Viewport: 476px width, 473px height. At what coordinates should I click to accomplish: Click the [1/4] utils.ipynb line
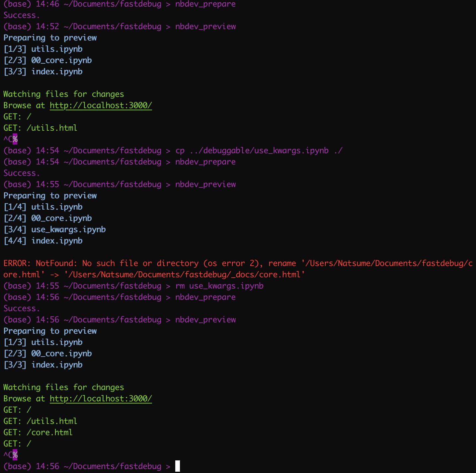pos(43,207)
